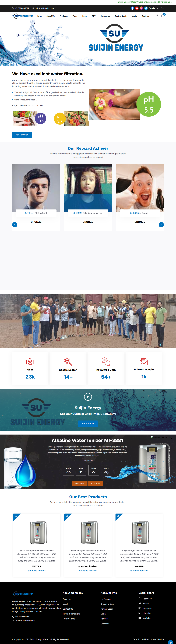Open the Partner Login menu item
The width and height of the screenshot is (176, 644).
coord(121,16)
